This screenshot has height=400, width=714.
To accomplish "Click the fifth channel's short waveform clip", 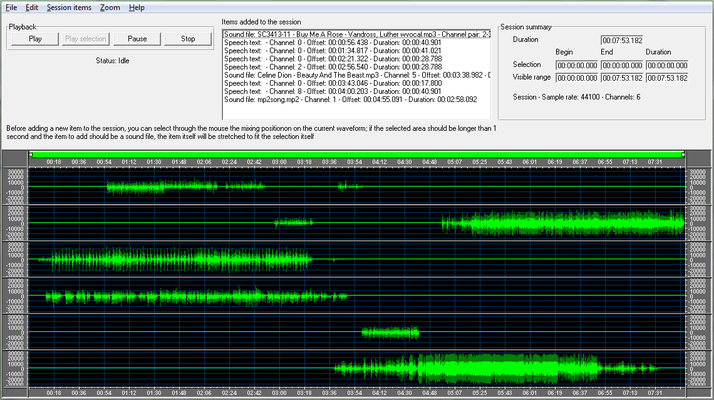I will pos(390,333).
